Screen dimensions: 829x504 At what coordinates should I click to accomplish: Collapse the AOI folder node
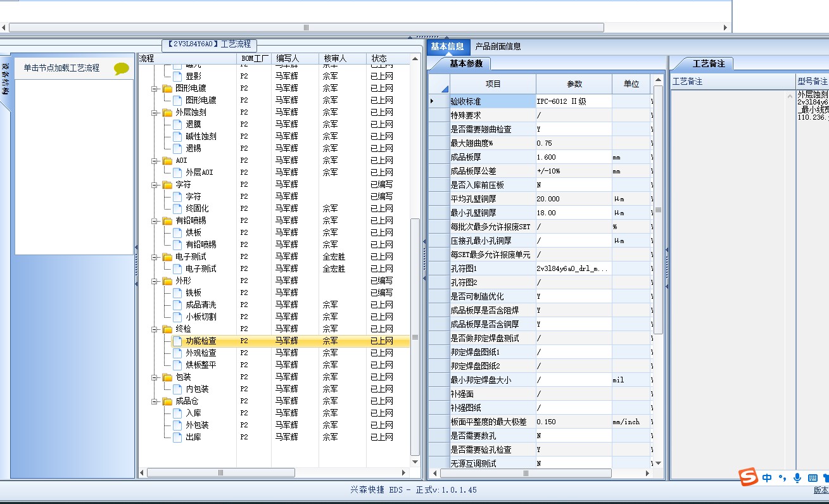coord(155,161)
